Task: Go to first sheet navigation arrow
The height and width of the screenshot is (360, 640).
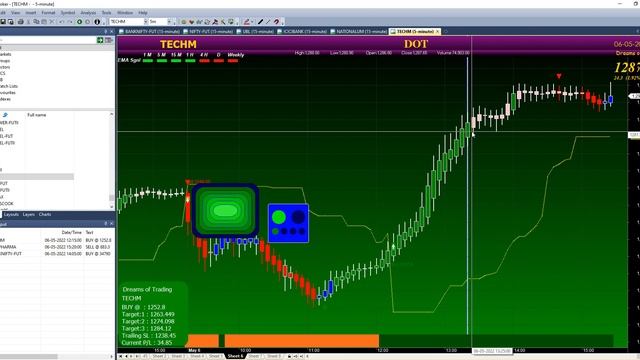Action: pyautogui.click(x=120, y=356)
